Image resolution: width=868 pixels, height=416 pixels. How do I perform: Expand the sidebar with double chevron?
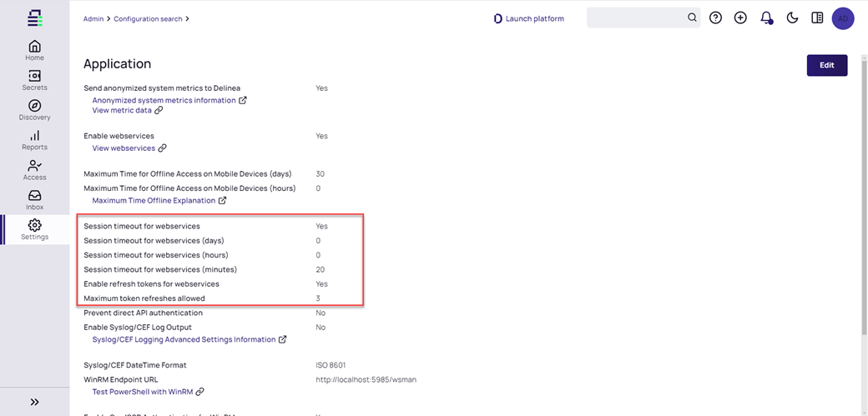coord(34,402)
